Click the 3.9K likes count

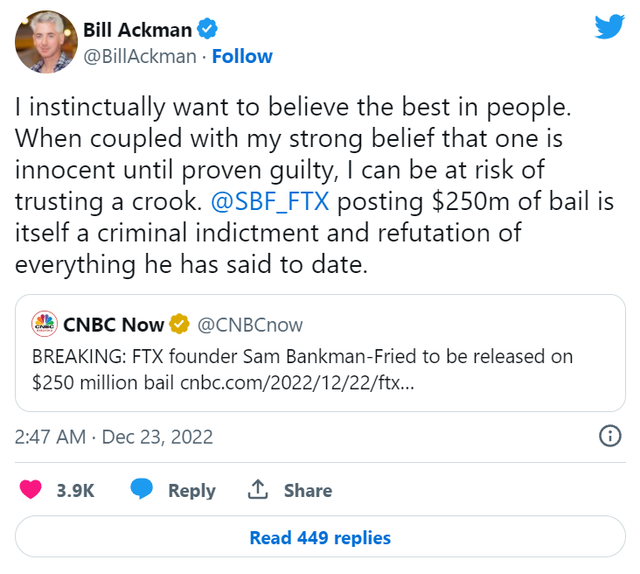(76, 490)
